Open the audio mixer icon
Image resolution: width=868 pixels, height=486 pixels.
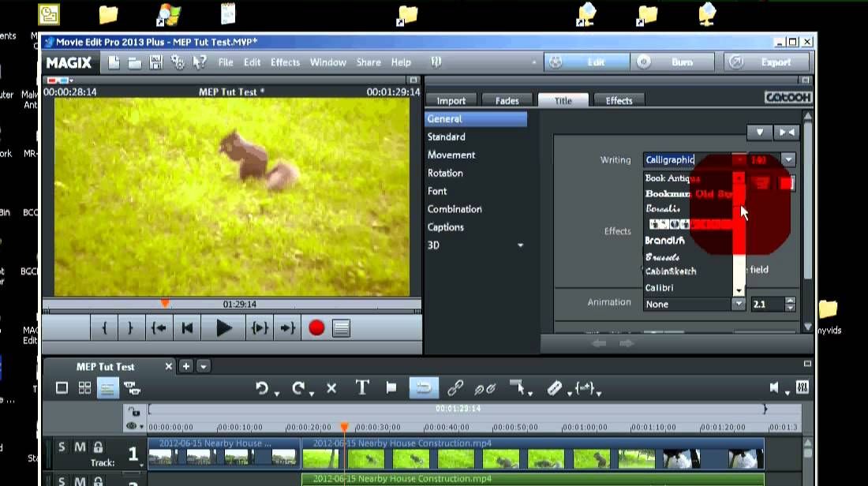[803, 387]
